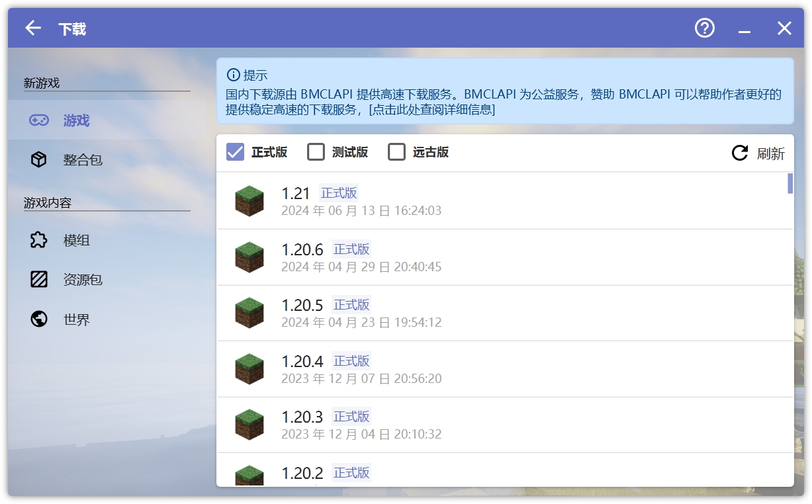The width and height of the screenshot is (812, 504).
Task: Click the info icon beside 提示
Action: click(233, 75)
